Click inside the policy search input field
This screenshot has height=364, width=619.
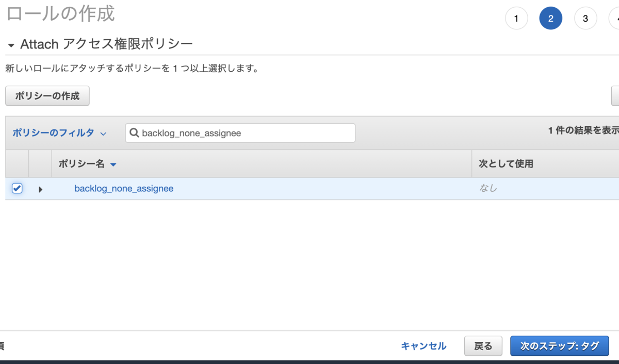(240, 133)
